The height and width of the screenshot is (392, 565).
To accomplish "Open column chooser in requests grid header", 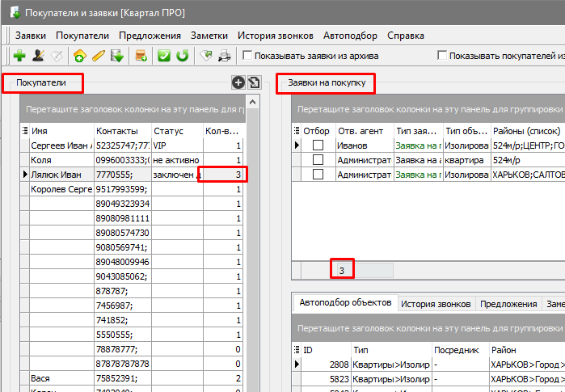I will (296, 131).
